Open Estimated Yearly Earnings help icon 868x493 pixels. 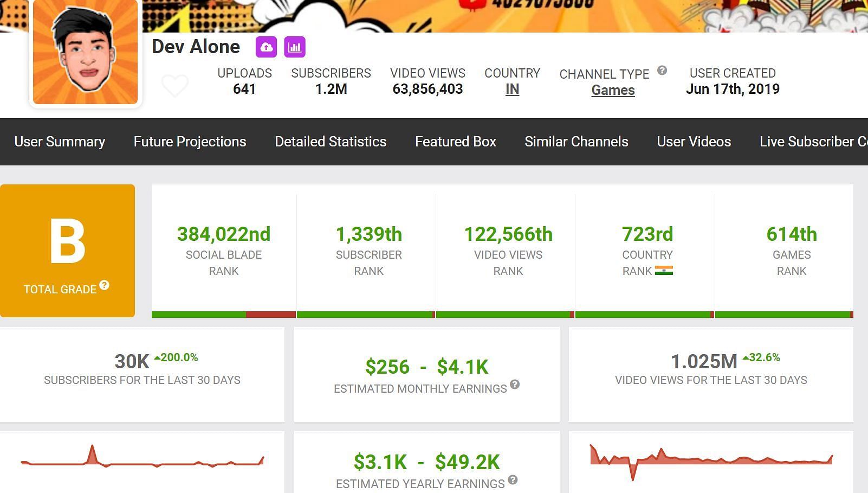(513, 479)
